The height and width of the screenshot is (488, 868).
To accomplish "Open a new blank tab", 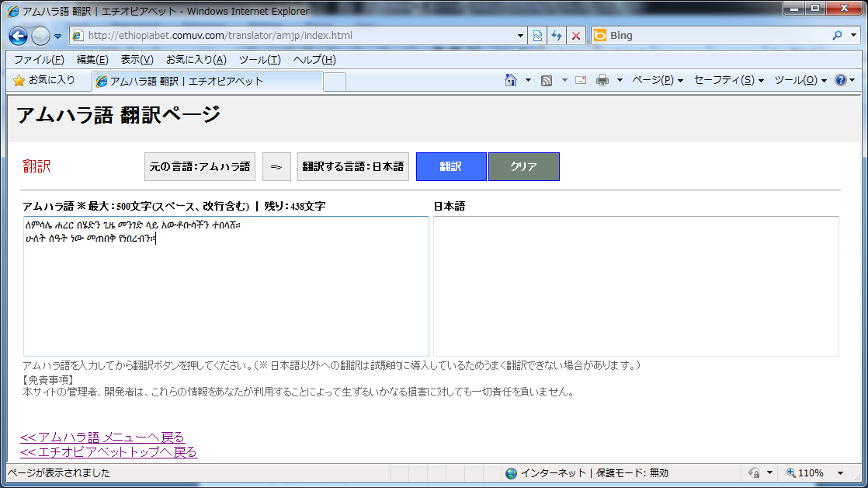I will coord(335,82).
